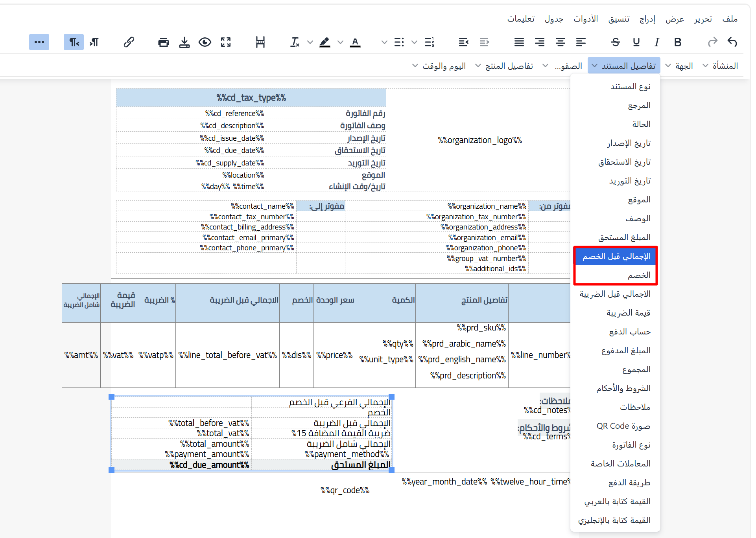756x538 pixels.
Task: Align text left
Action: (x=581, y=42)
